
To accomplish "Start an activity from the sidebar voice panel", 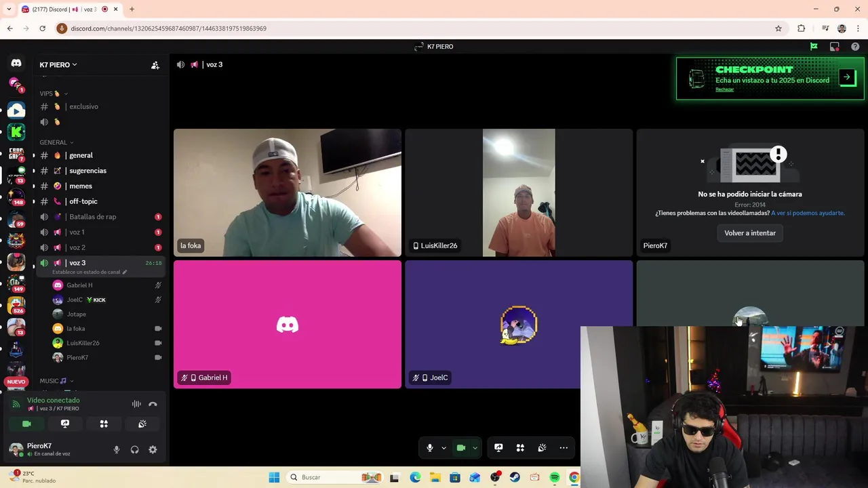I will coord(104,424).
